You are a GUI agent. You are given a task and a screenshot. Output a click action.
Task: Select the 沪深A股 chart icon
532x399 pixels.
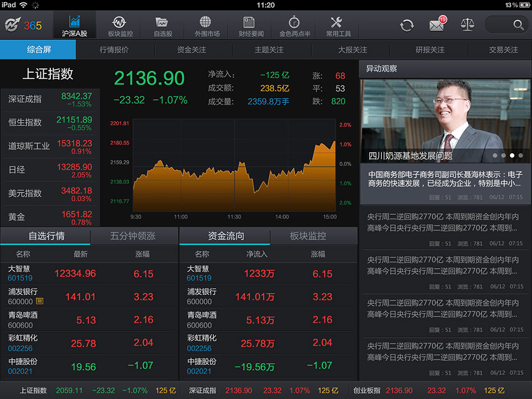coord(74,22)
